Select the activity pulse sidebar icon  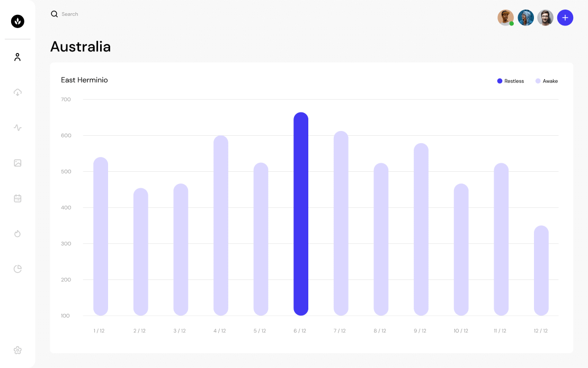click(17, 128)
